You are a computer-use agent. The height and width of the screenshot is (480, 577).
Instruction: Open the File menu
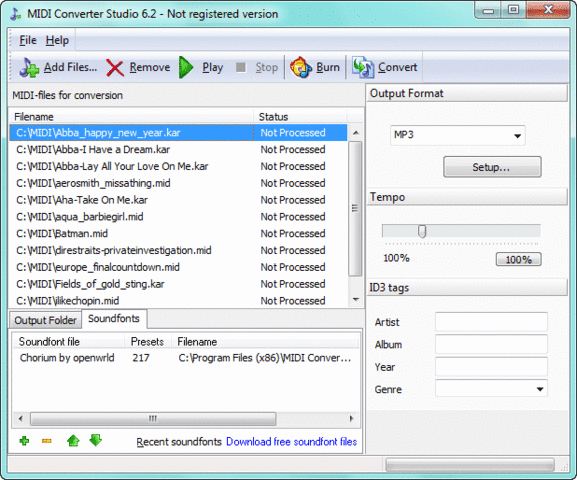[x=28, y=40]
